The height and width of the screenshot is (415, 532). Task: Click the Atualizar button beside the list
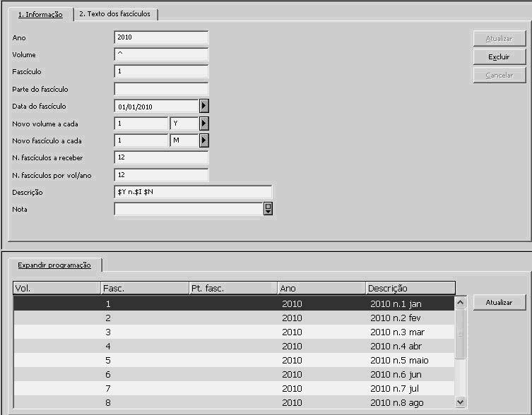(499, 303)
